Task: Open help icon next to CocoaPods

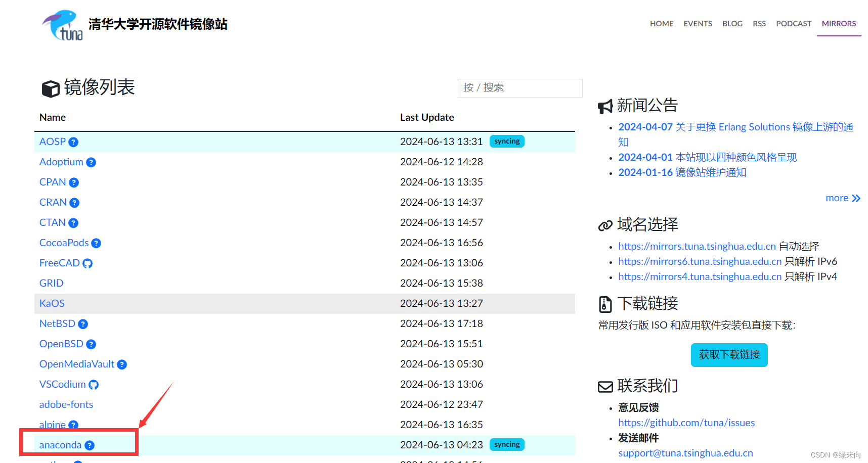Action: tap(96, 243)
